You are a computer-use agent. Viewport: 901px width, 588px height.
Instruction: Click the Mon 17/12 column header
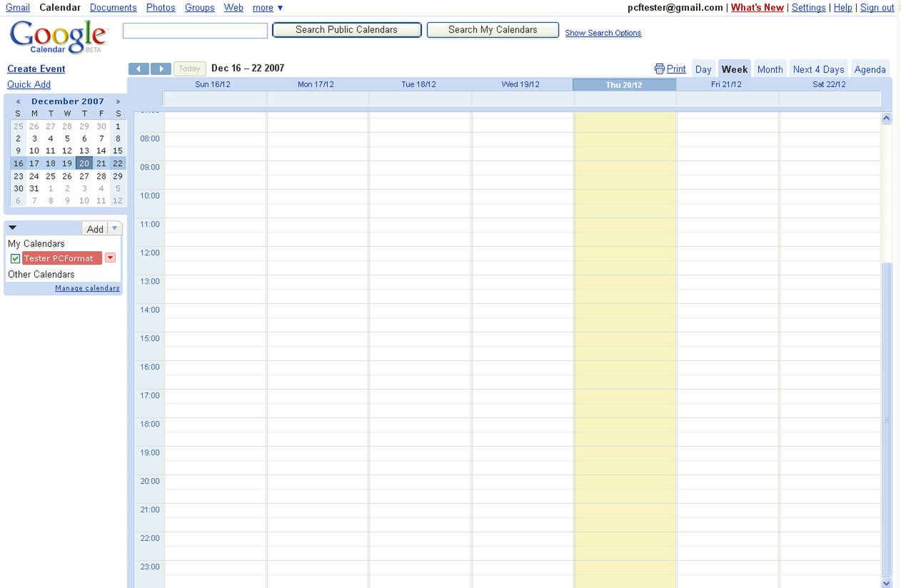316,84
